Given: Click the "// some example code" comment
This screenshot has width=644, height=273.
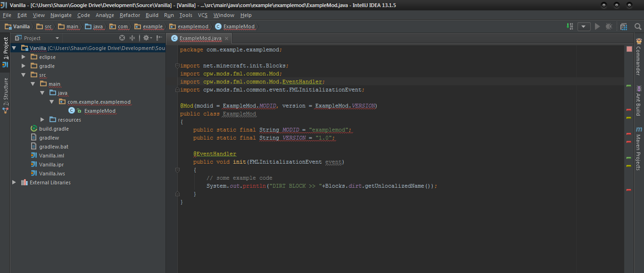Looking at the screenshot, I should click(239, 178).
